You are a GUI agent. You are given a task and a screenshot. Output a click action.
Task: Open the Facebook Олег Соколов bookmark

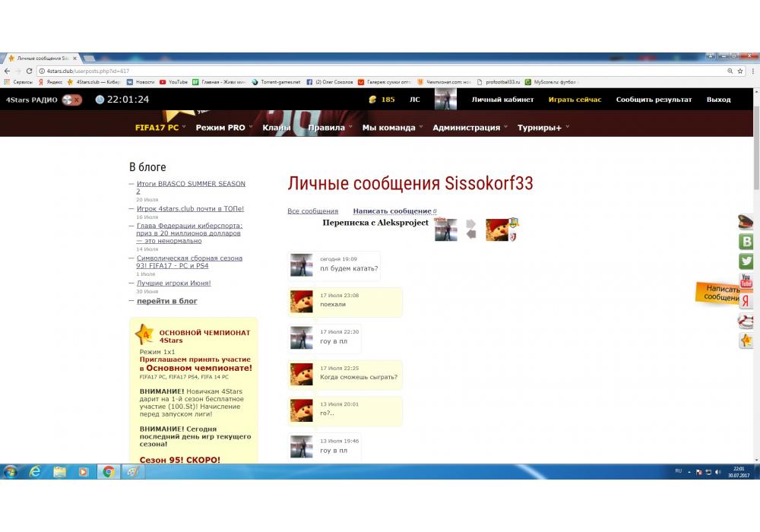tap(330, 82)
